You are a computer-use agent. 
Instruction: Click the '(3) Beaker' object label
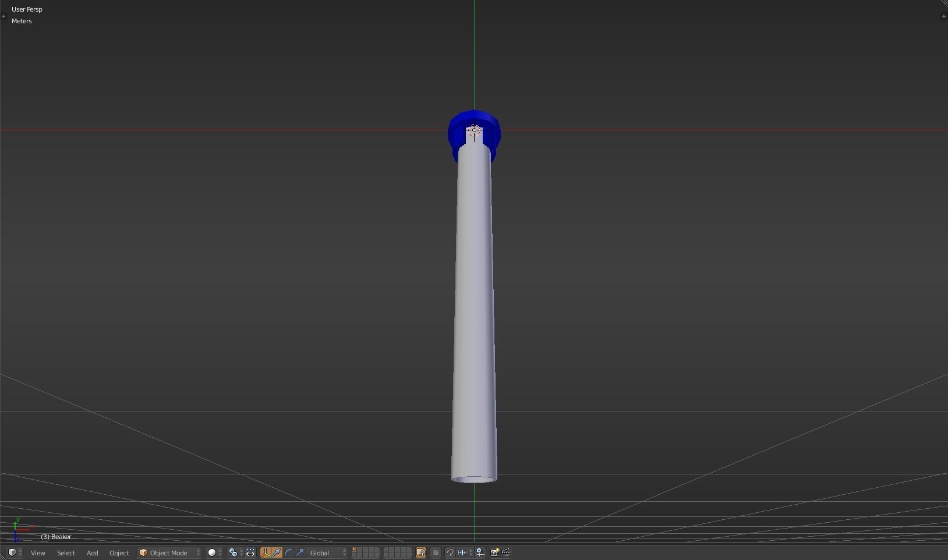tap(56, 537)
